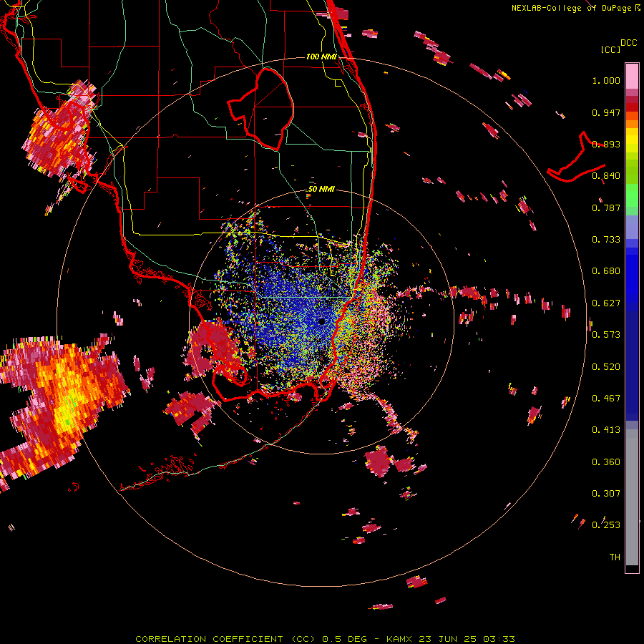
Task: Click the 0.360 scale value
Action: 606,462
